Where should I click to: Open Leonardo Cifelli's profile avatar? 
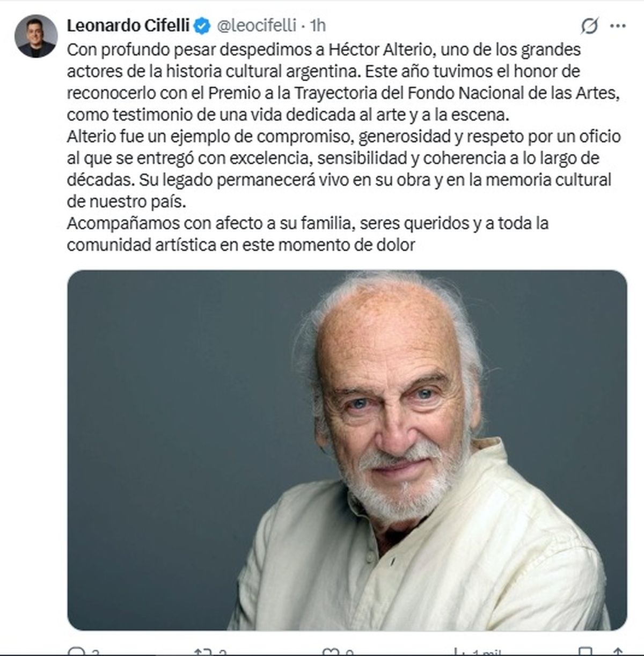(36, 36)
